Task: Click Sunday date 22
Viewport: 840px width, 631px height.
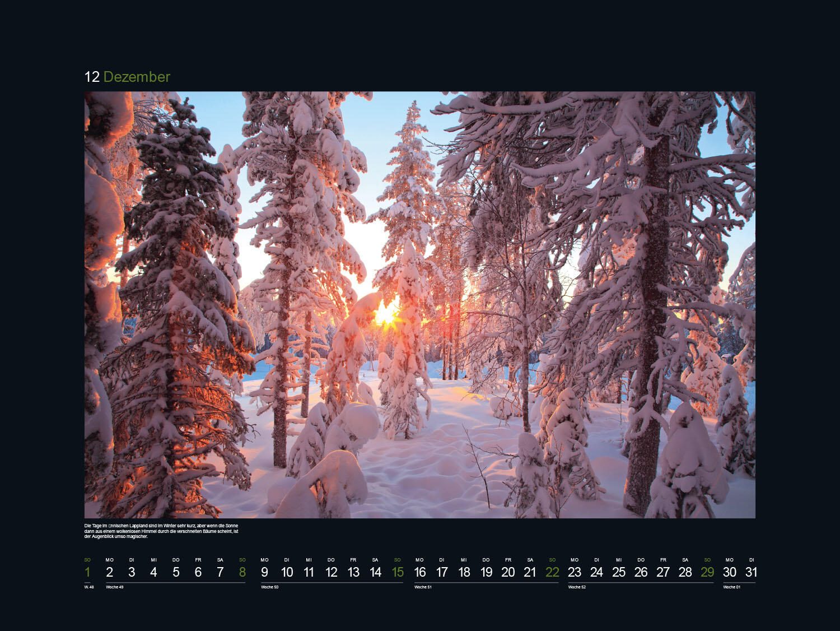Action: click(552, 572)
